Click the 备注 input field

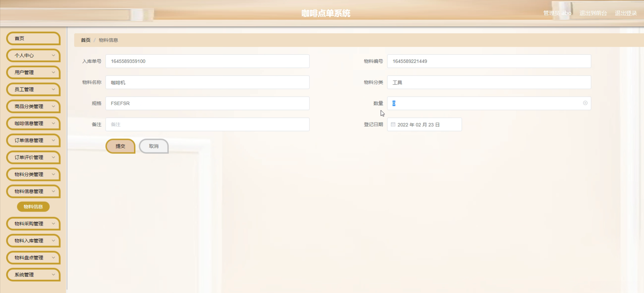pyautogui.click(x=207, y=125)
